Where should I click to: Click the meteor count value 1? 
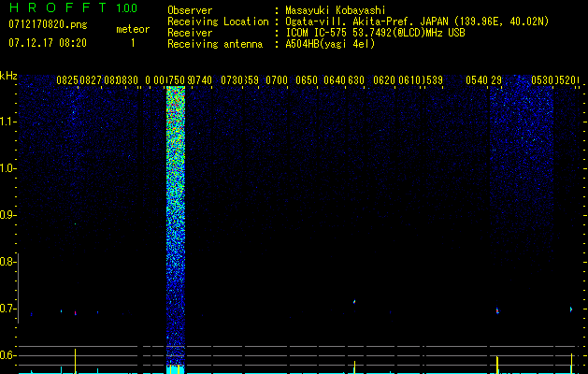click(133, 43)
